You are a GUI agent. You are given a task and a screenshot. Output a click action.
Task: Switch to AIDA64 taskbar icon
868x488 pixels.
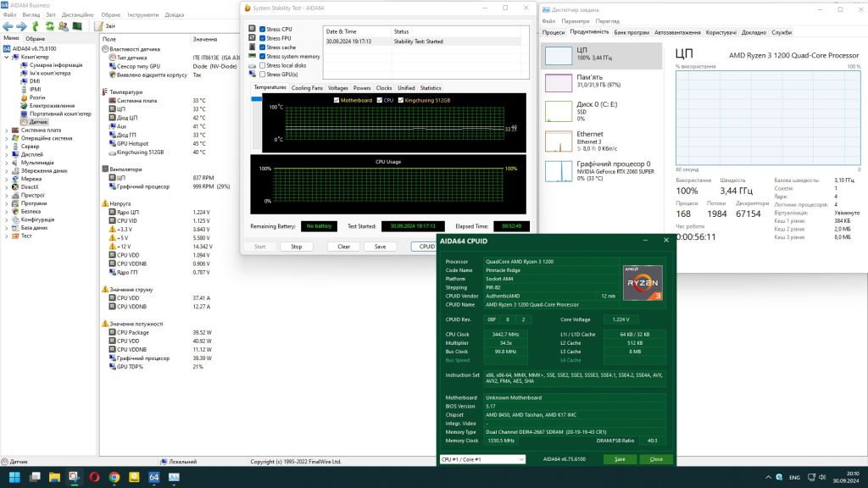pos(154,477)
